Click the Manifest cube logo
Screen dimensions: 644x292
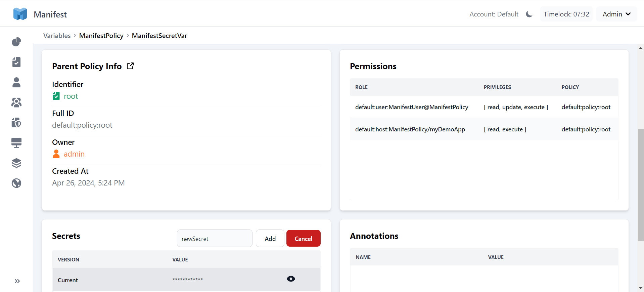click(20, 14)
